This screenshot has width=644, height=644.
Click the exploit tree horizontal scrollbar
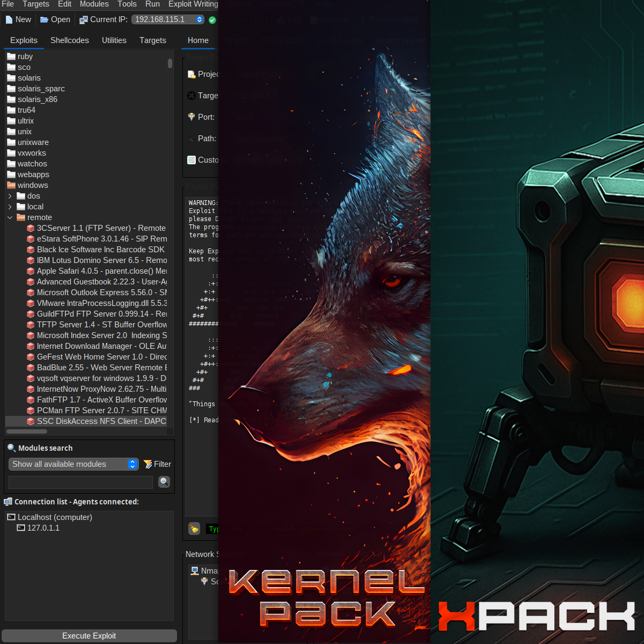[x=27, y=431]
